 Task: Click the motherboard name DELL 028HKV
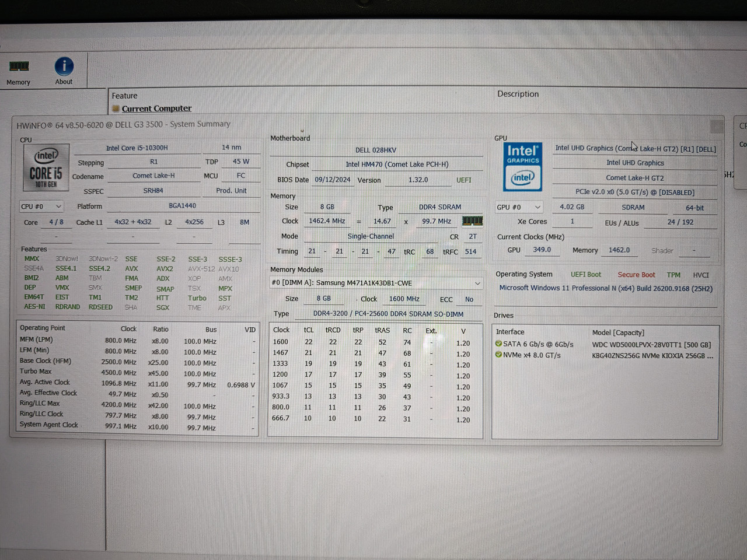coord(376,150)
